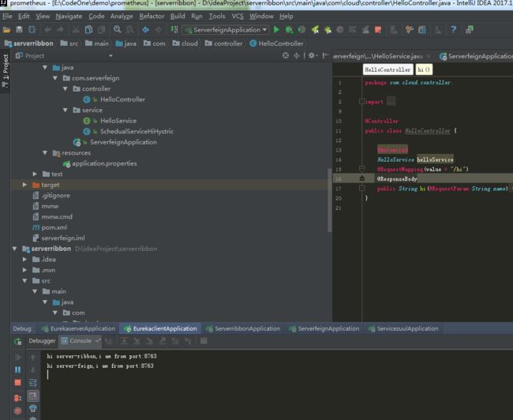Click the Back navigation arrow
Image resolution: width=513 pixels, height=420 pixels.
pyautogui.click(x=145, y=30)
